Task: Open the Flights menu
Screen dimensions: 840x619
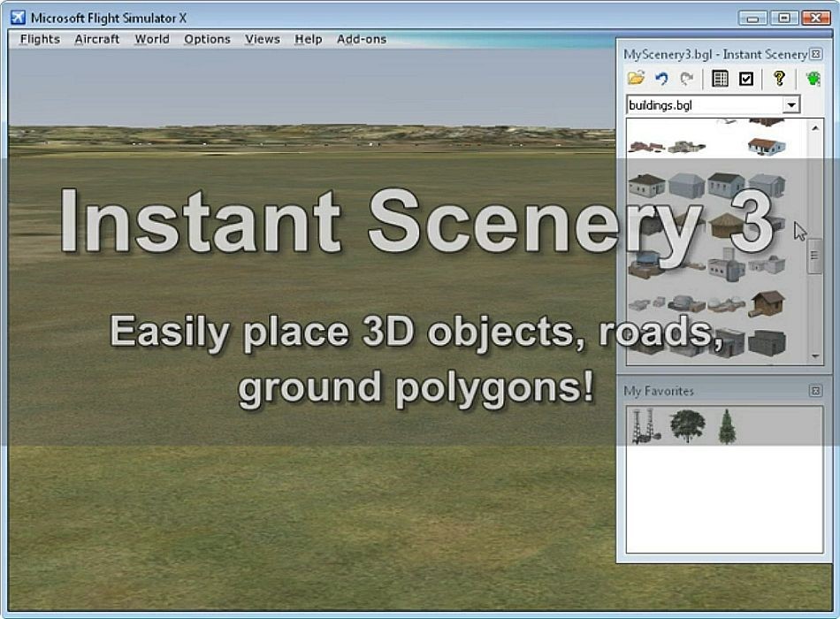Action: click(x=40, y=39)
